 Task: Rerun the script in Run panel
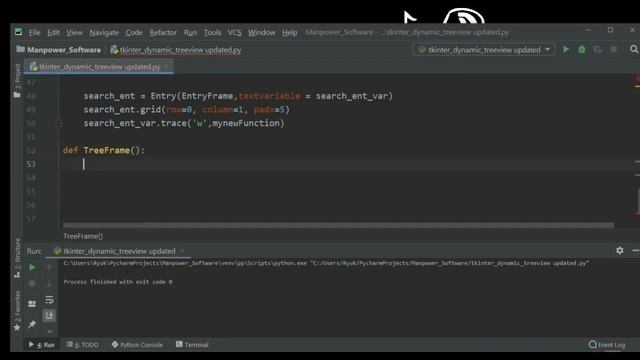(x=32, y=268)
